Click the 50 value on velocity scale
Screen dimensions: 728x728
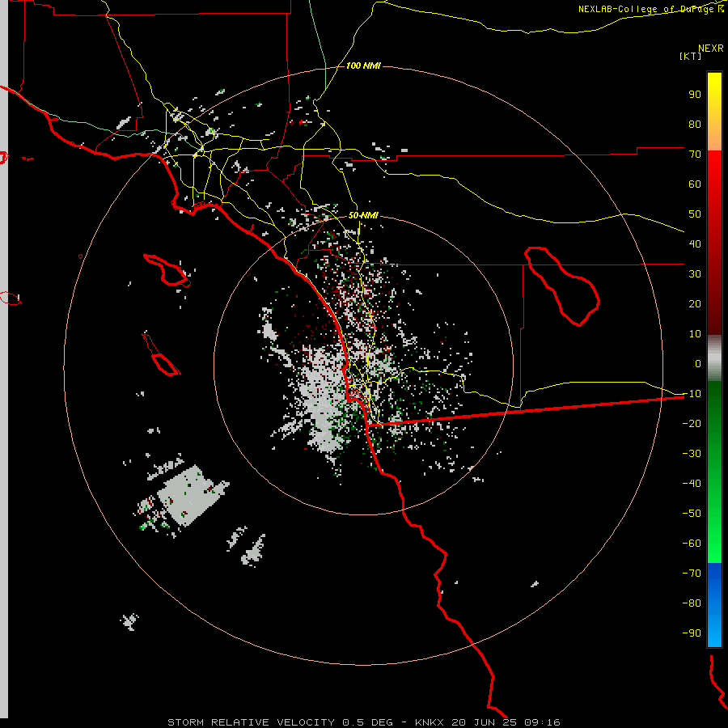tap(695, 214)
